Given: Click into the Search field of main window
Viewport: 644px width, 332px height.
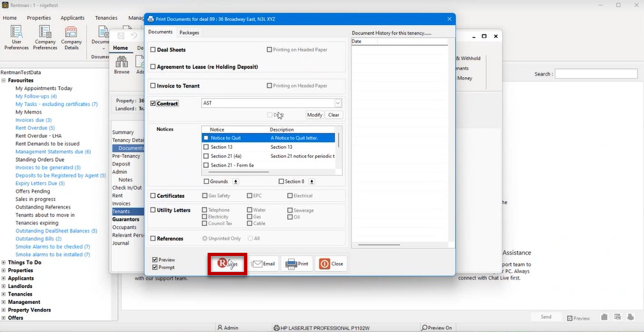Looking at the screenshot, I should (596, 74).
